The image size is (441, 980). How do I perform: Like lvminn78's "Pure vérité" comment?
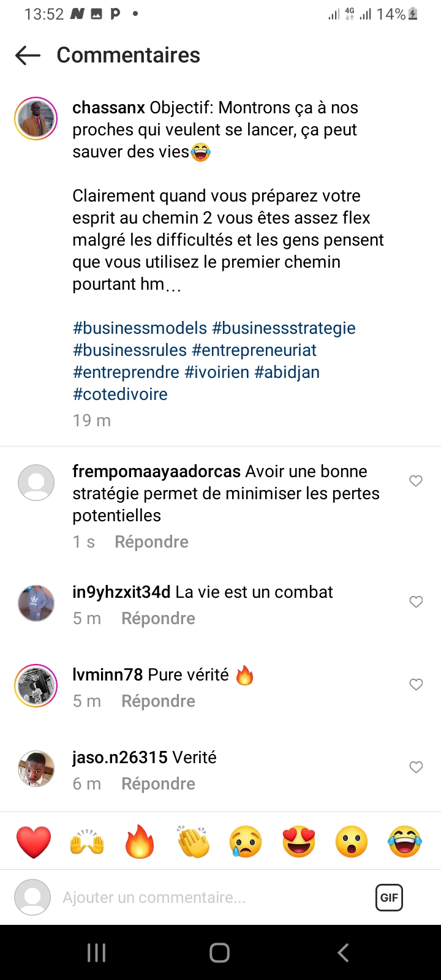416,684
